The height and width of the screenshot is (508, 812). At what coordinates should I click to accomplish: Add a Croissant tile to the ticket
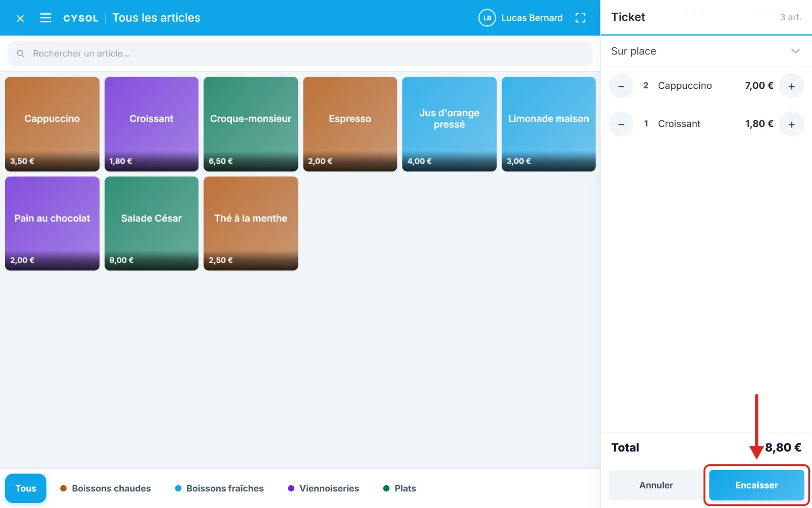(x=151, y=124)
